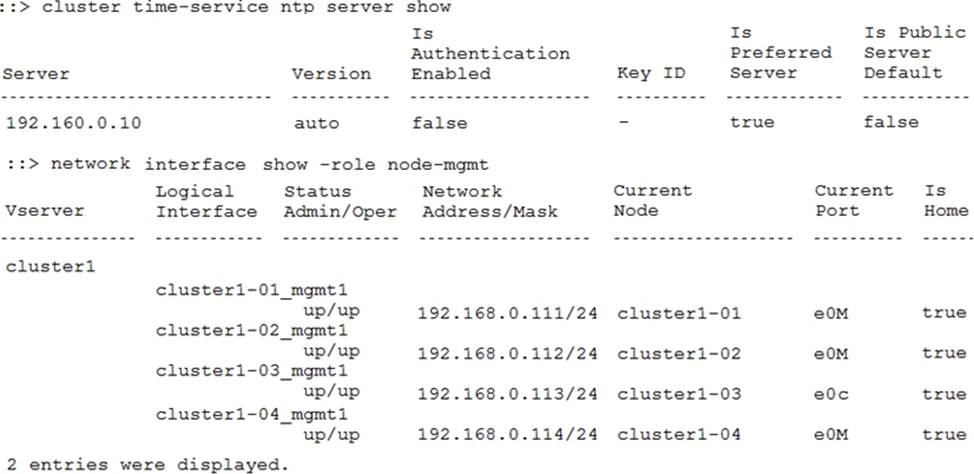Select the cluster1-04_mgmt1 logical interface name
Image resolution: width=974 pixels, height=474 pixels.
[252, 411]
